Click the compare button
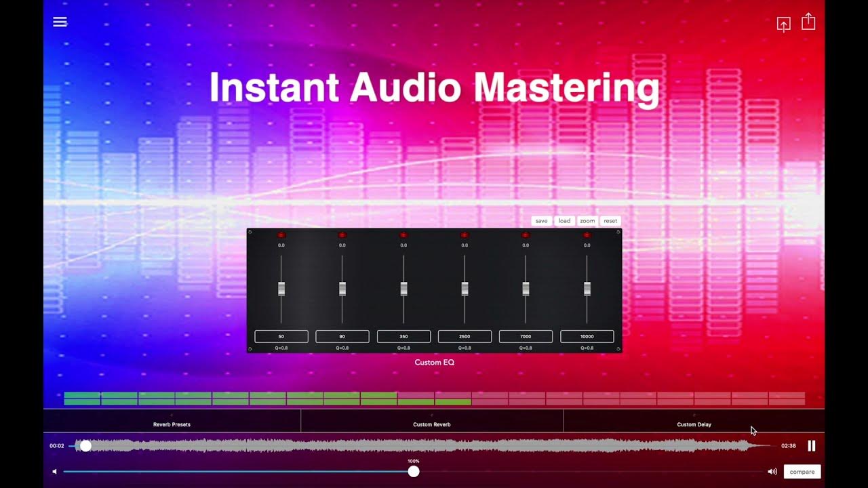The width and height of the screenshot is (868, 488). 802,472
